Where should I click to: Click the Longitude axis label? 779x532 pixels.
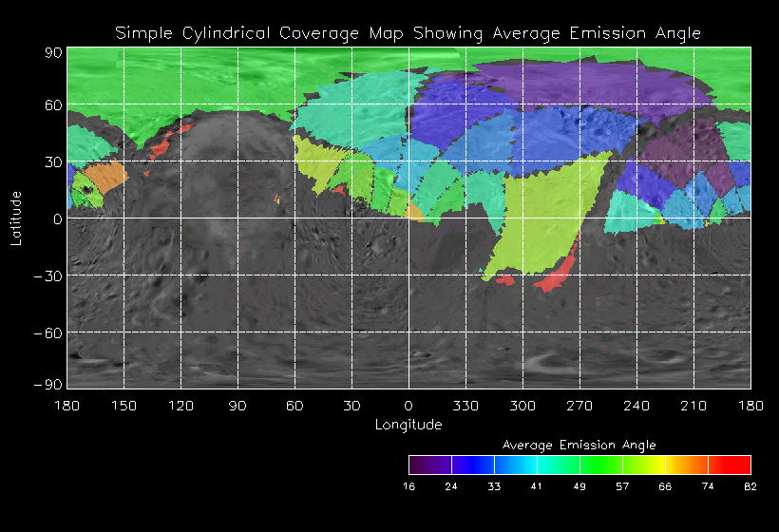tap(408, 425)
